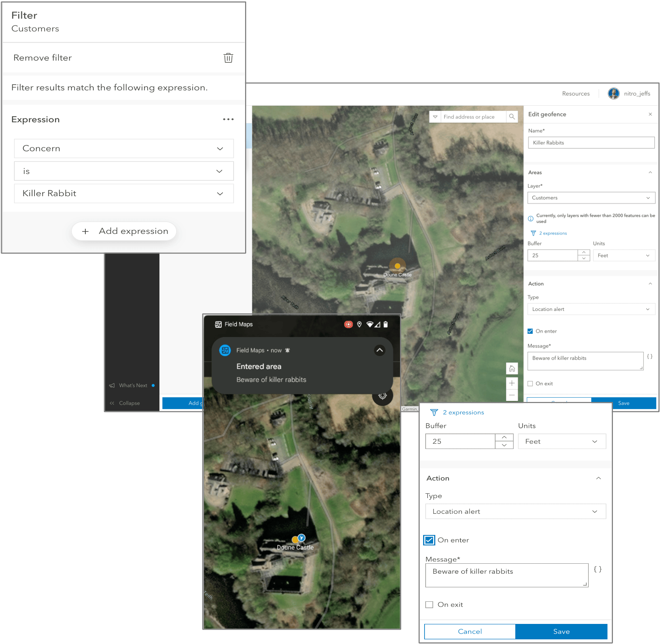Screen dimensions: 661x644
Task: Click the GPS location icon on the mobile map
Action: [383, 396]
